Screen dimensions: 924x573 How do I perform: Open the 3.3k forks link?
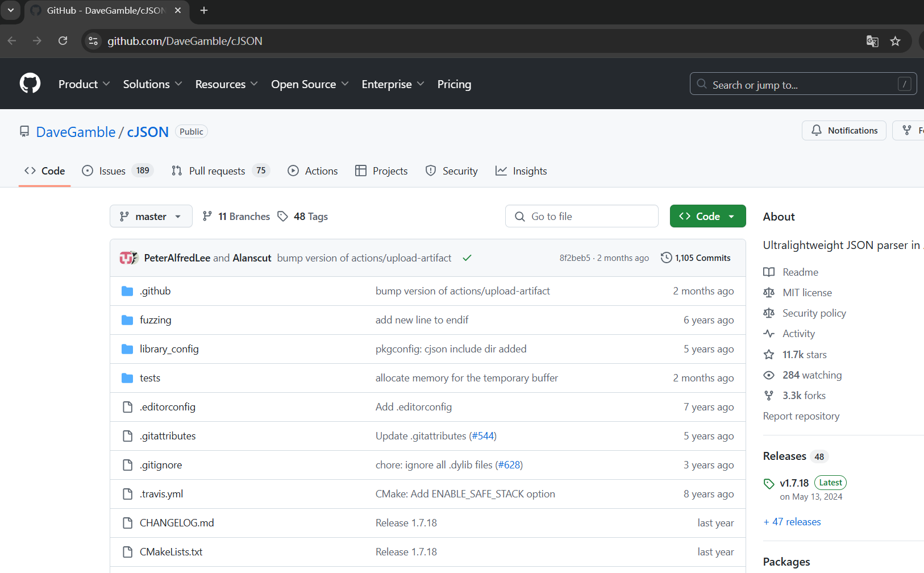[x=804, y=396]
